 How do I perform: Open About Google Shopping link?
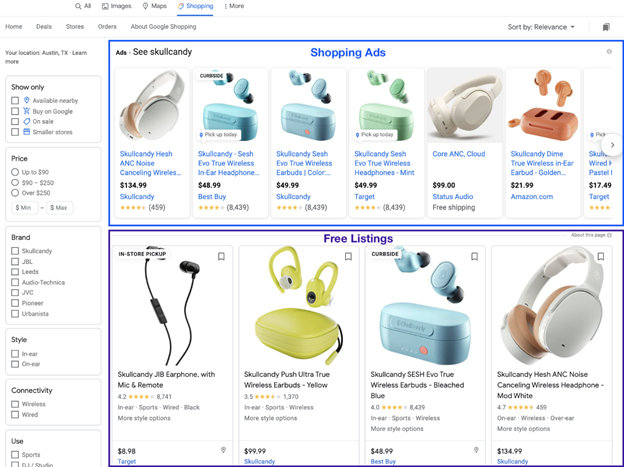[x=163, y=27]
